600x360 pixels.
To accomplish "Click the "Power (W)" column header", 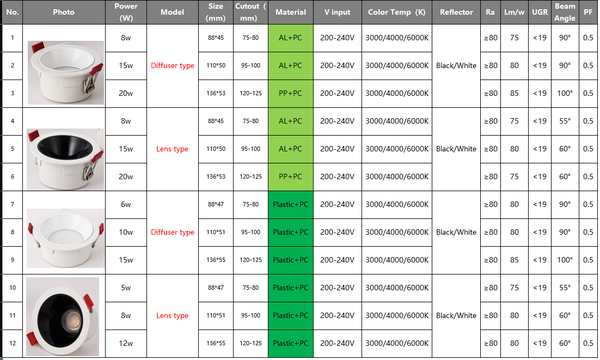I will point(126,12).
